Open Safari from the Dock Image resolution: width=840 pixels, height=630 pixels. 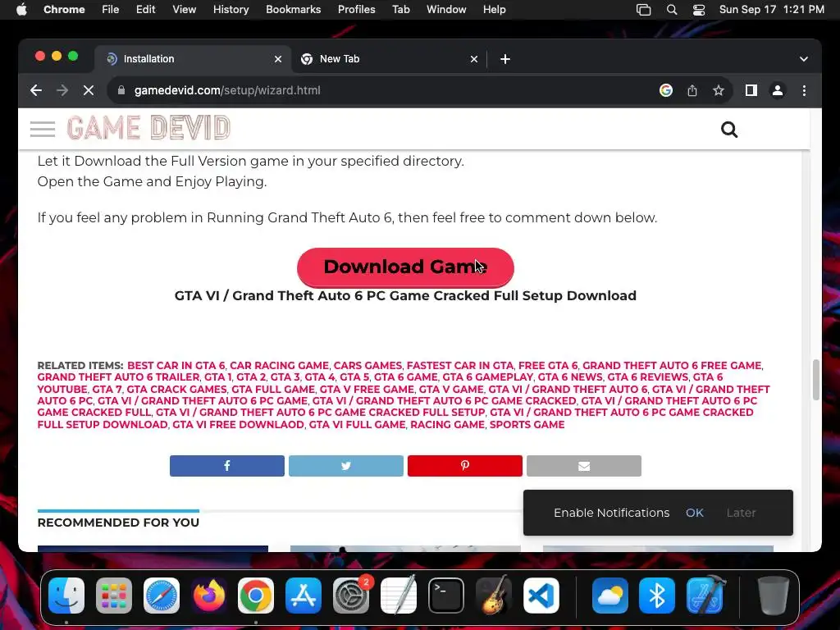pos(162,596)
